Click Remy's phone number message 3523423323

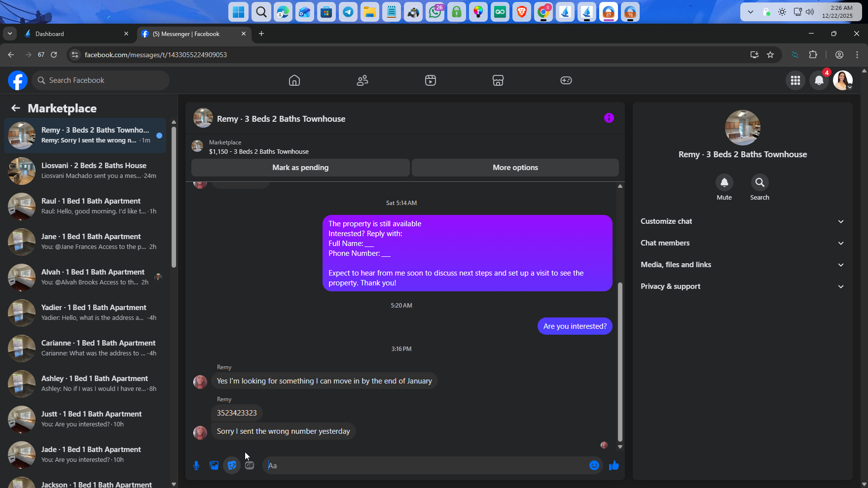[237, 413]
